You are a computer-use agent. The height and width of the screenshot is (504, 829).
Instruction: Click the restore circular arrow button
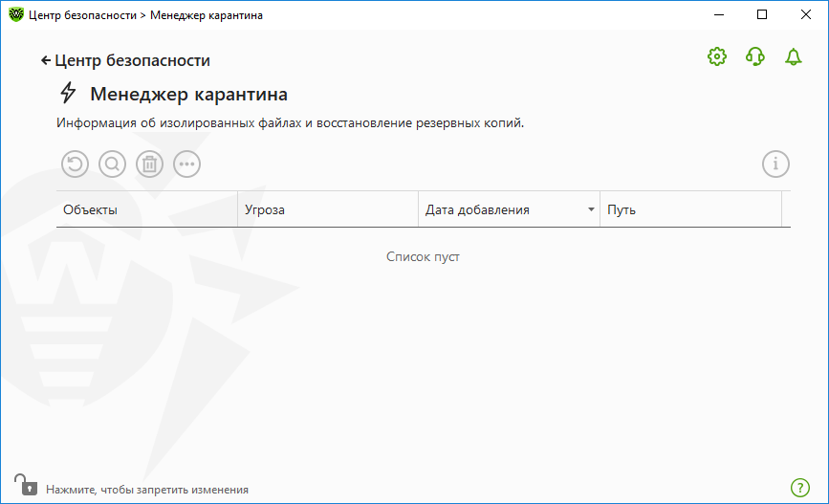click(x=76, y=164)
